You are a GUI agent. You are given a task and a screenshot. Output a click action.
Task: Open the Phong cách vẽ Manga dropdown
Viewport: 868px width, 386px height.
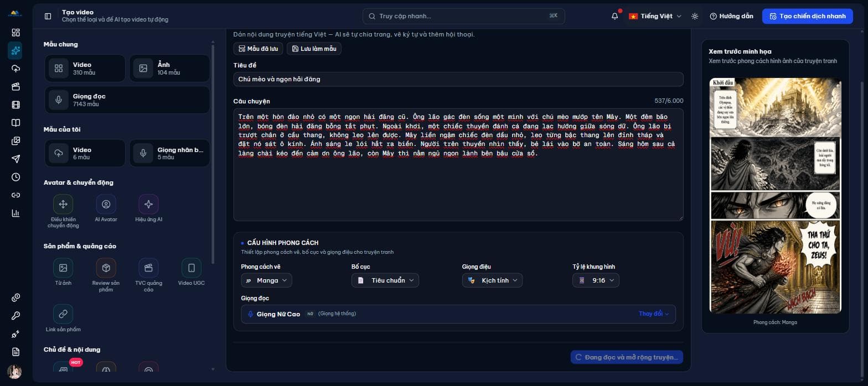click(x=266, y=280)
